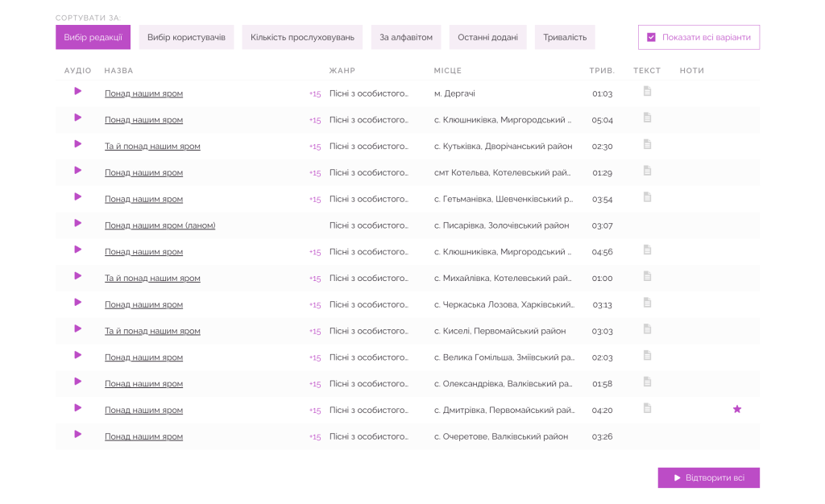
Task: Open text icon for смт Котельва row
Action: pyautogui.click(x=647, y=171)
